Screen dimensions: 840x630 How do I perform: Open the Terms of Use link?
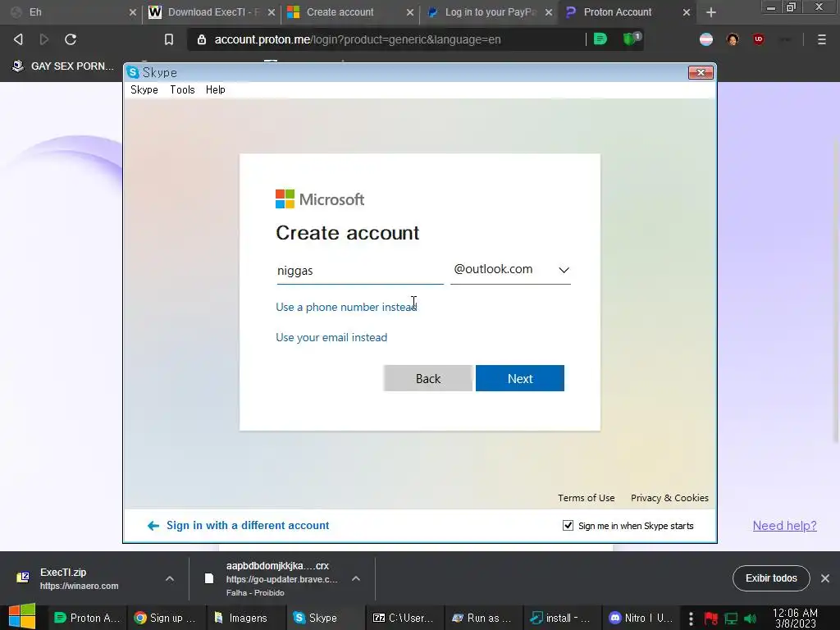point(586,498)
